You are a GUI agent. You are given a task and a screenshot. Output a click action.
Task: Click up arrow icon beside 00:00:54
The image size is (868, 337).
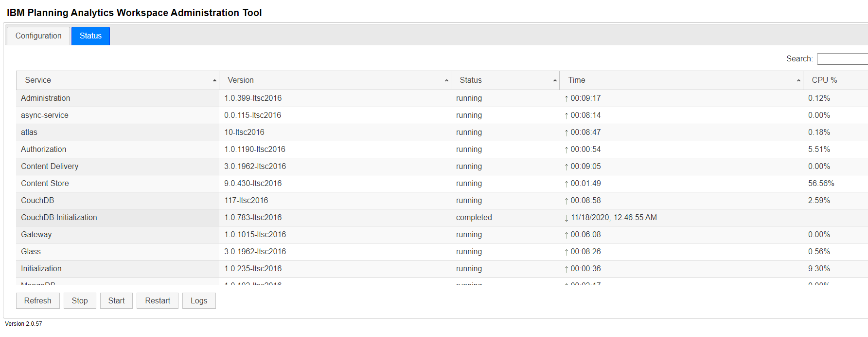pyautogui.click(x=567, y=150)
